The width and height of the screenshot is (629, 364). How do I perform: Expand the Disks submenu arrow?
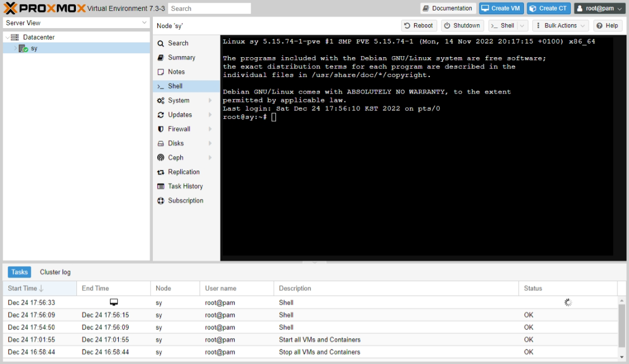coord(210,144)
